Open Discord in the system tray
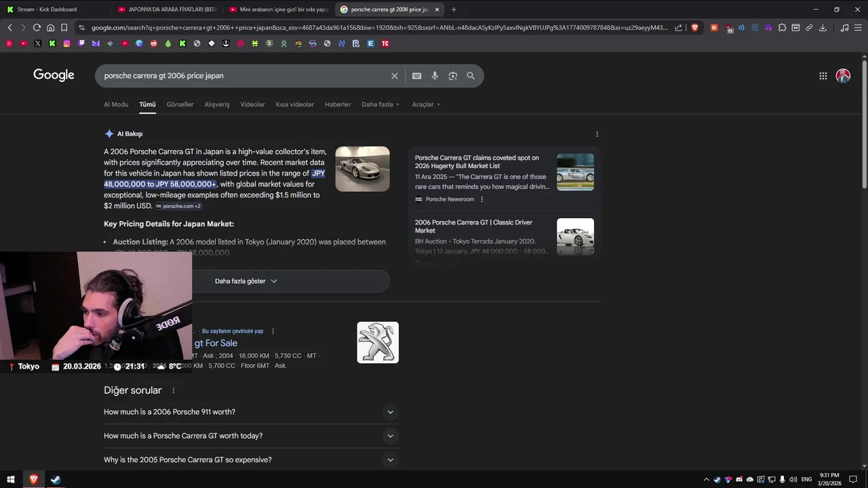Image resolution: width=868 pixels, height=488 pixels. [x=739, y=480]
